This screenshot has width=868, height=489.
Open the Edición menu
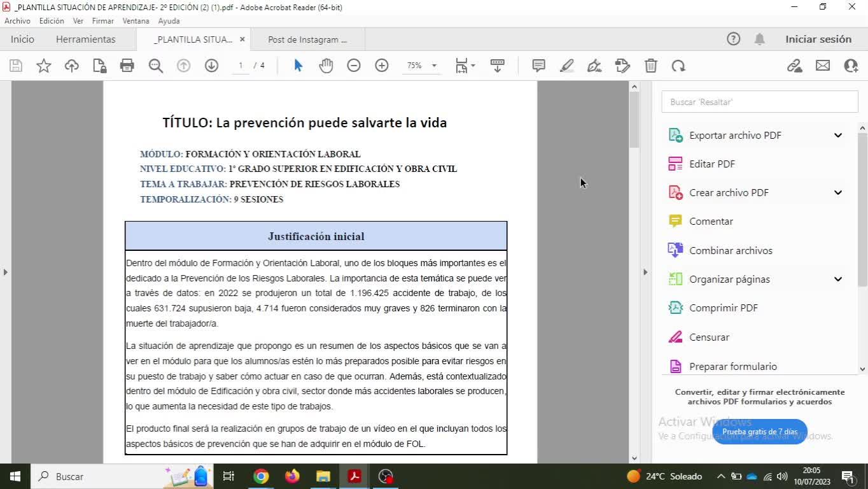(x=52, y=21)
